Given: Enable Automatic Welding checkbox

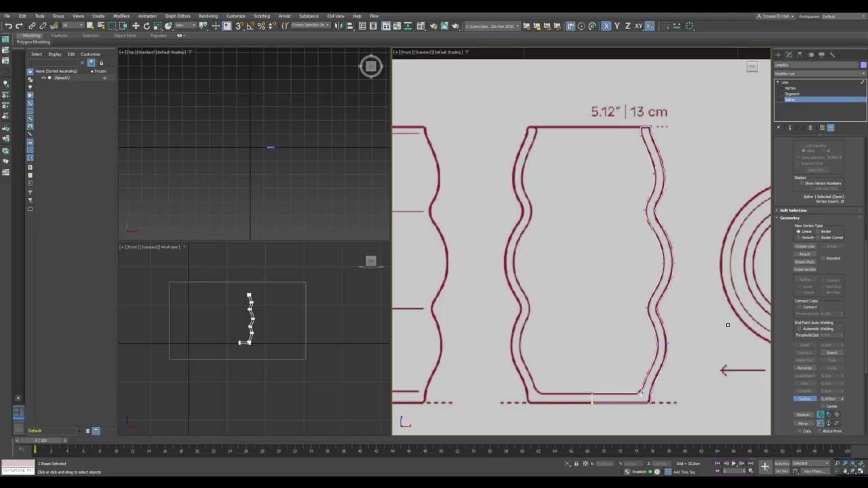Looking at the screenshot, I should 800,329.
